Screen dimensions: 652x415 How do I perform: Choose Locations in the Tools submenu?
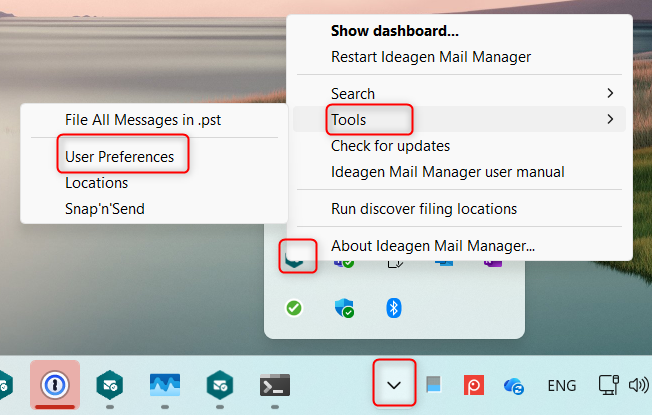tap(97, 183)
